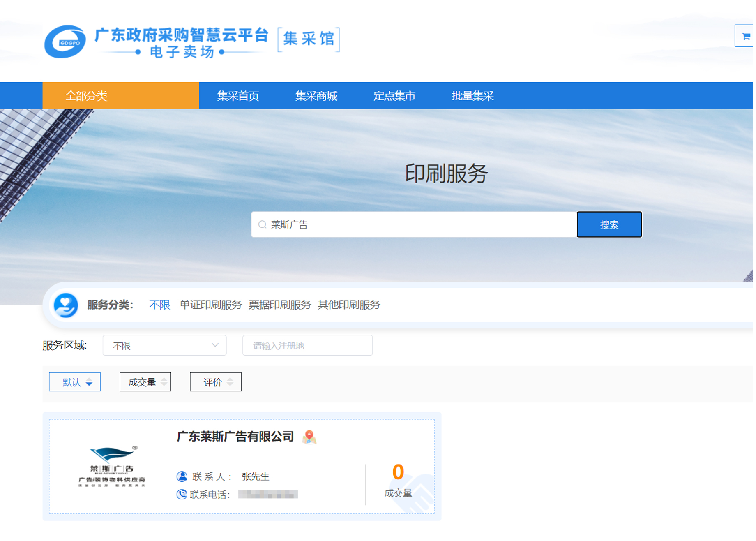Open the 全部分类 menu
This screenshot has height=541, width=756.
pos(120,96)
